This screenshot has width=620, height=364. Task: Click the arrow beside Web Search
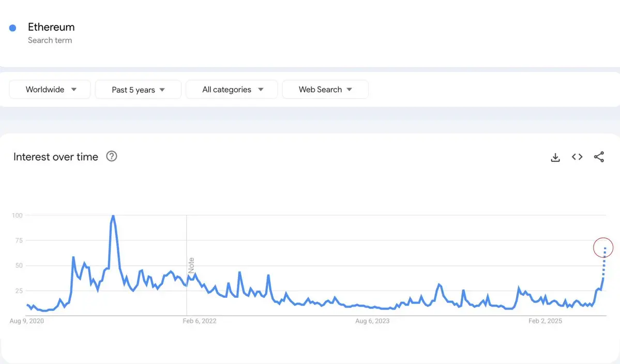(x=350, y=89)
